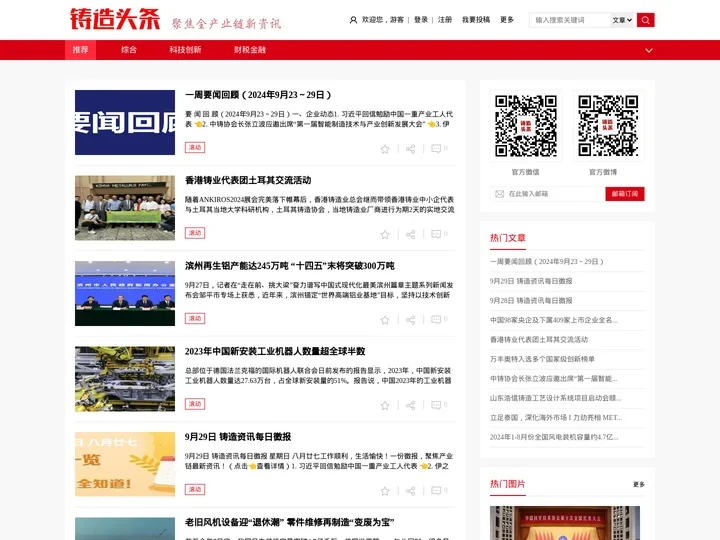720x540 pixels.
Task: Share the 工业机器人数量超全球半数 article
Action: (x=411, y=405)
